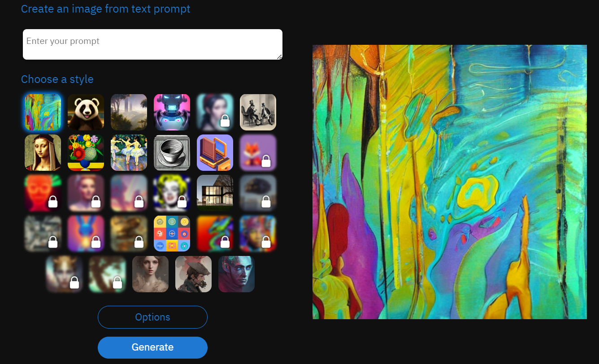The width and height of the screenshot is (599, 364).
Task: Pick the isometric 3D window style
Action: point(215,152)
